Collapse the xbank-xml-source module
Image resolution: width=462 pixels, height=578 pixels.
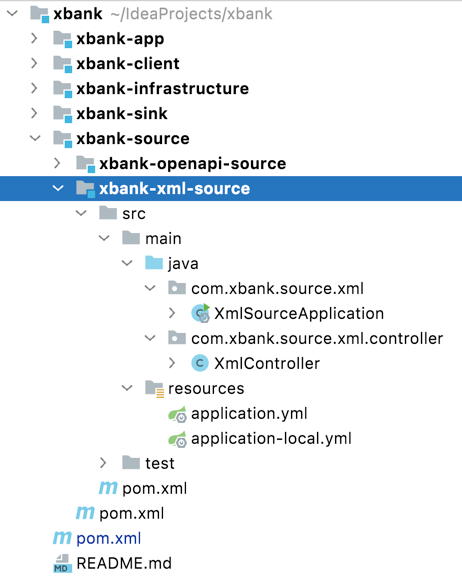(x=58, y=188)
